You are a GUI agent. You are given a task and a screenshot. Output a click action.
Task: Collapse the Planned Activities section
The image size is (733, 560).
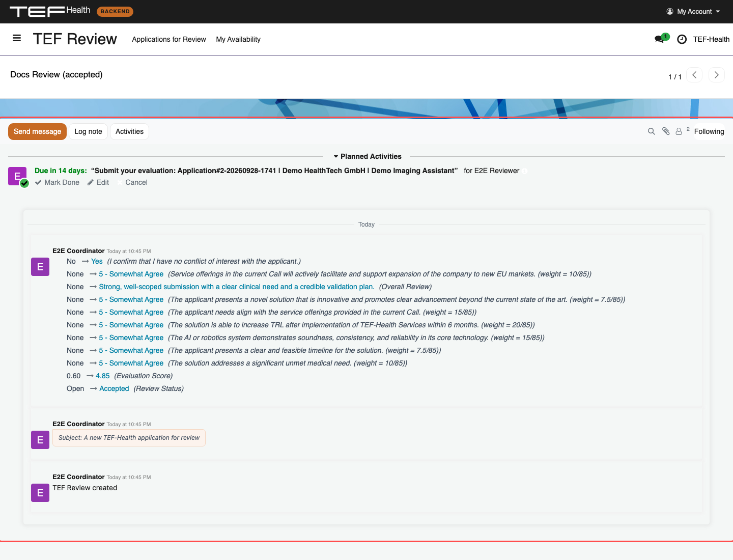pyautogui.click(x=368, y=156)
